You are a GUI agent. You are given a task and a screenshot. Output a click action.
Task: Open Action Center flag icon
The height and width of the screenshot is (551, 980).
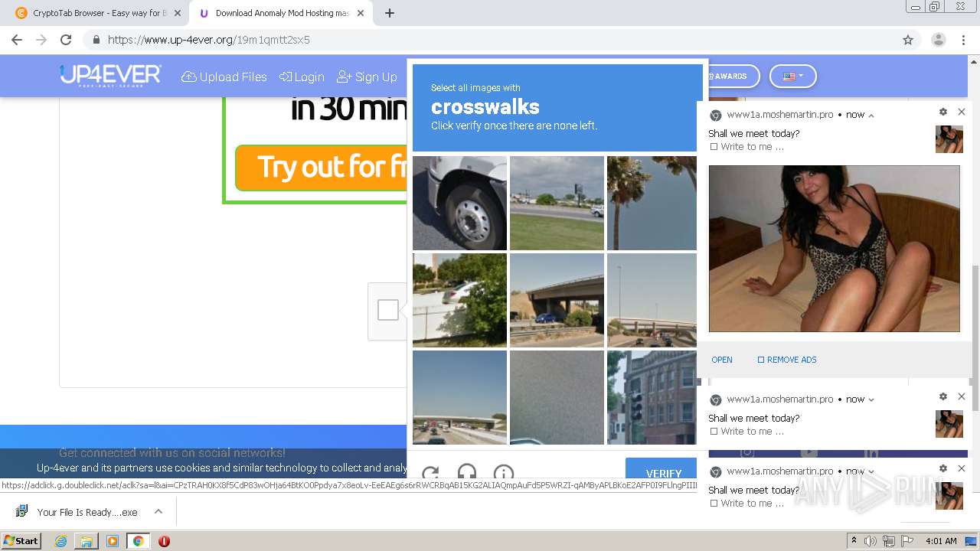[907, 541]
